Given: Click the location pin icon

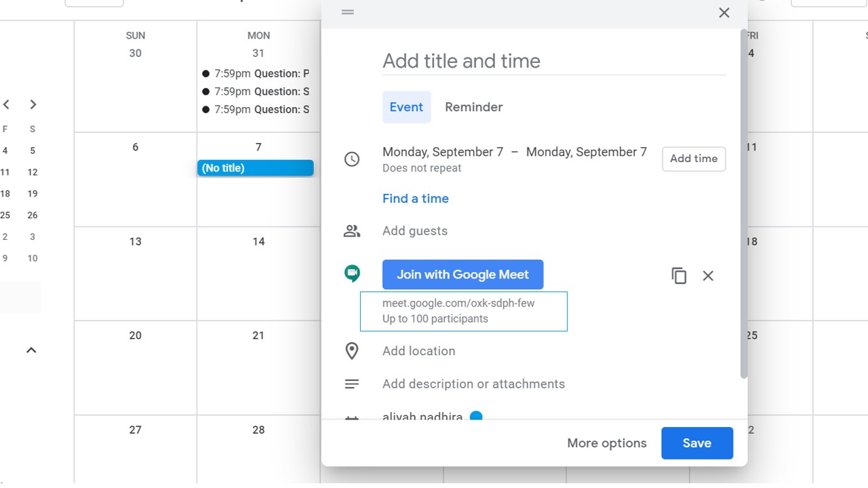Looking at the screenshot, I should pos(352,350).
